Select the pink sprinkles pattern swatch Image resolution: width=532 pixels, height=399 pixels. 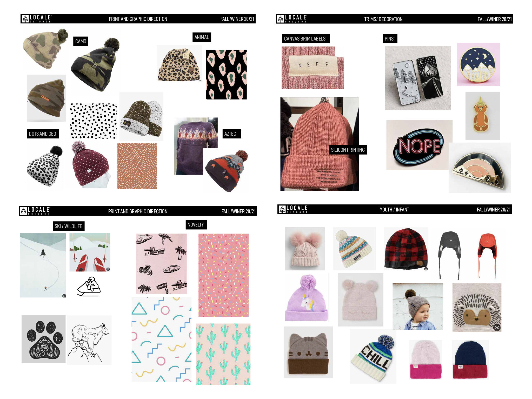coord(223,275)
